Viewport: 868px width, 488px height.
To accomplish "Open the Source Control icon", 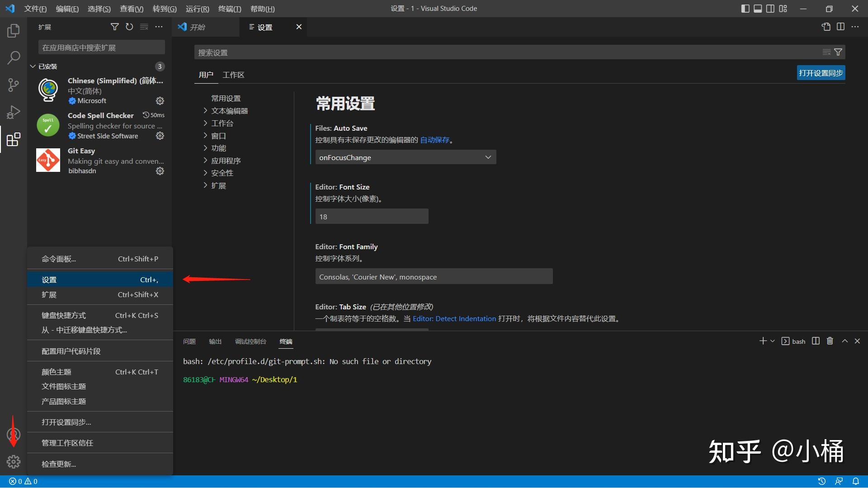I will [x=13, y=85].
